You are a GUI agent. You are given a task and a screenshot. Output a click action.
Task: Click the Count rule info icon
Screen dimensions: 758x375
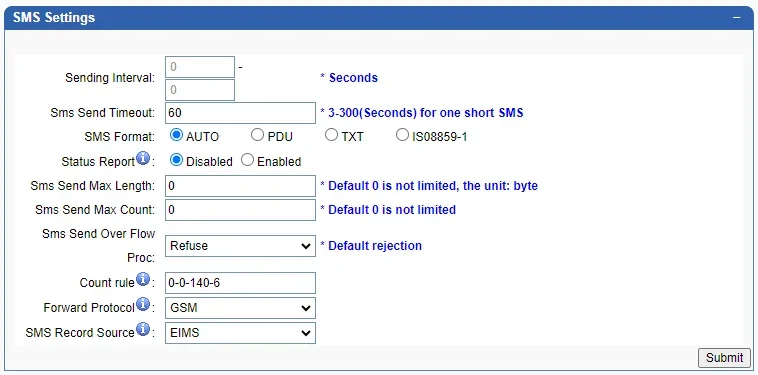(x=143, y=279)
